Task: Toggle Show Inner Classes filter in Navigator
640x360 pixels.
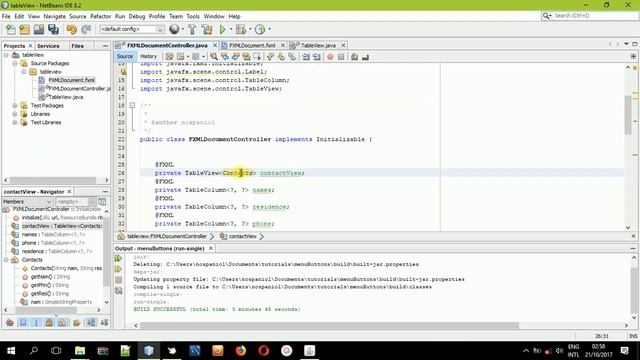Action: coord(62,323)
